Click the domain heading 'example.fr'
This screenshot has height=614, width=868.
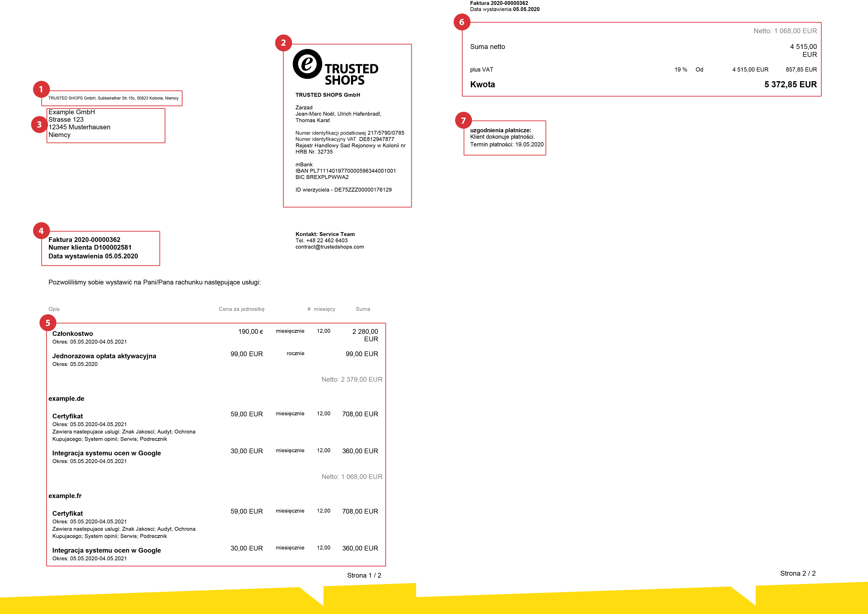click(x=65, y=496)
